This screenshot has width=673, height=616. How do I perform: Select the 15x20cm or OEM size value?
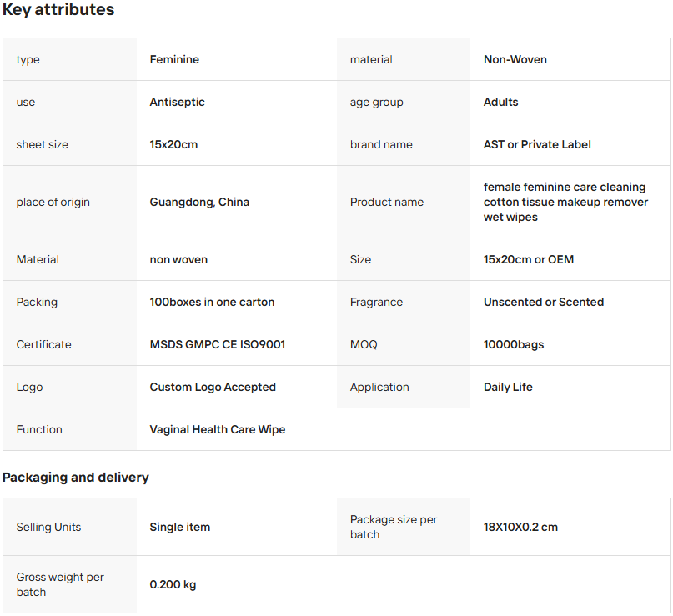click(529, 259)
